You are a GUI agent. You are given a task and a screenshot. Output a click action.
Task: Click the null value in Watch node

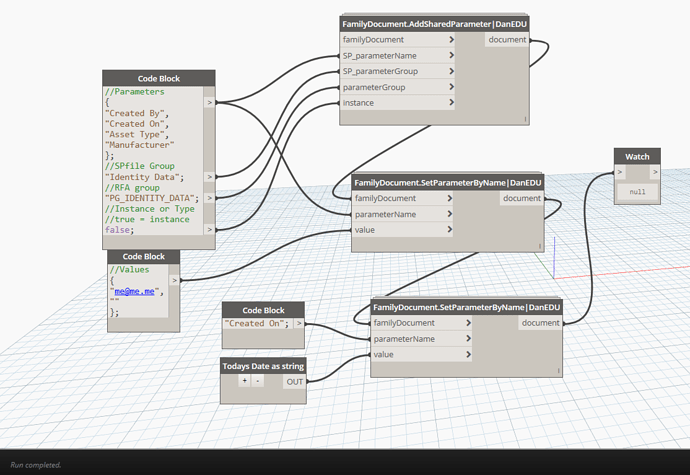click(x=637, y=192)
